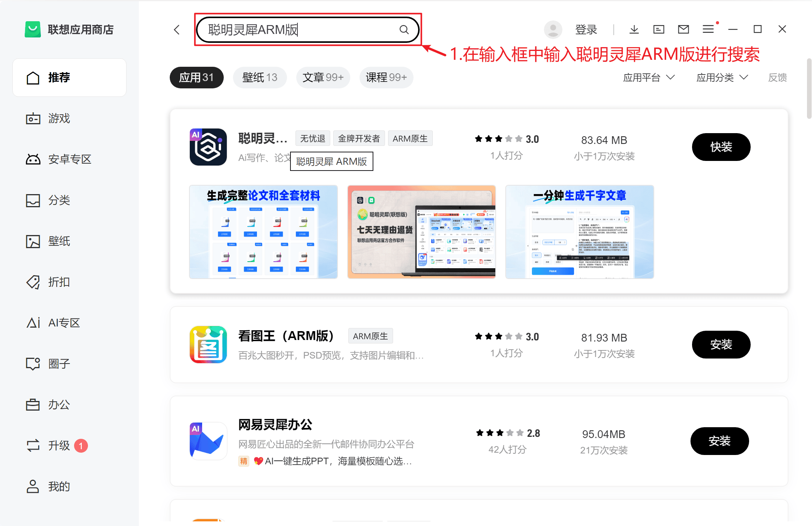The image size is (812, 526).
Task: Click the Android robot icon
Action: 33,159
